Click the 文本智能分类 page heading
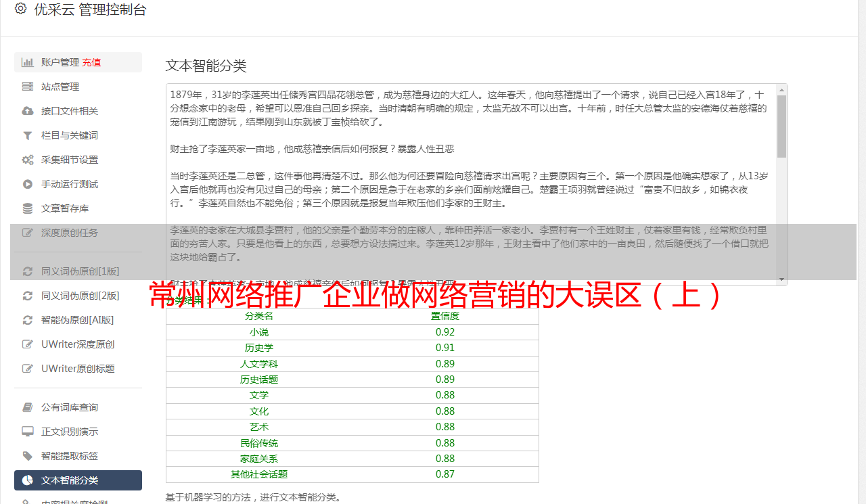 [206, 66]
